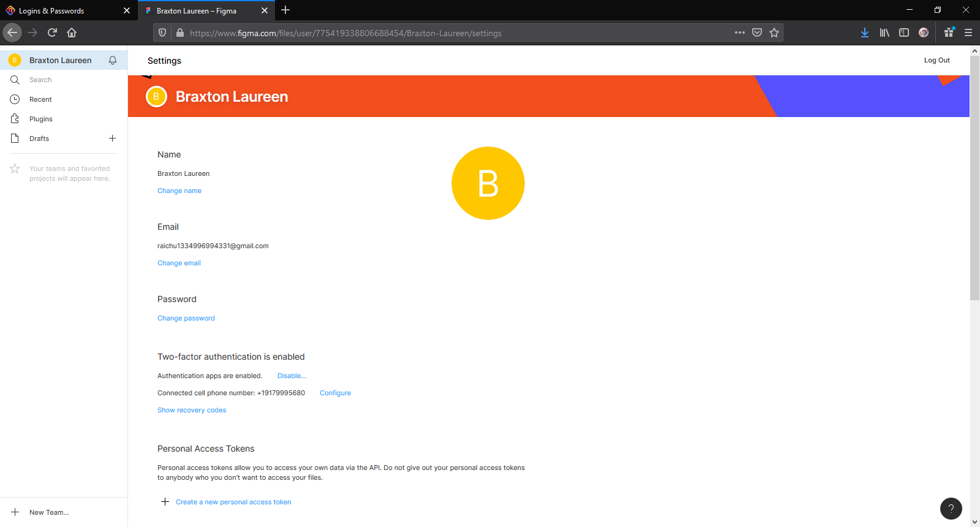The height and width of the screenshot is (527, 980).
Task: Click the Change email link
Action: (x=179, y=263)
